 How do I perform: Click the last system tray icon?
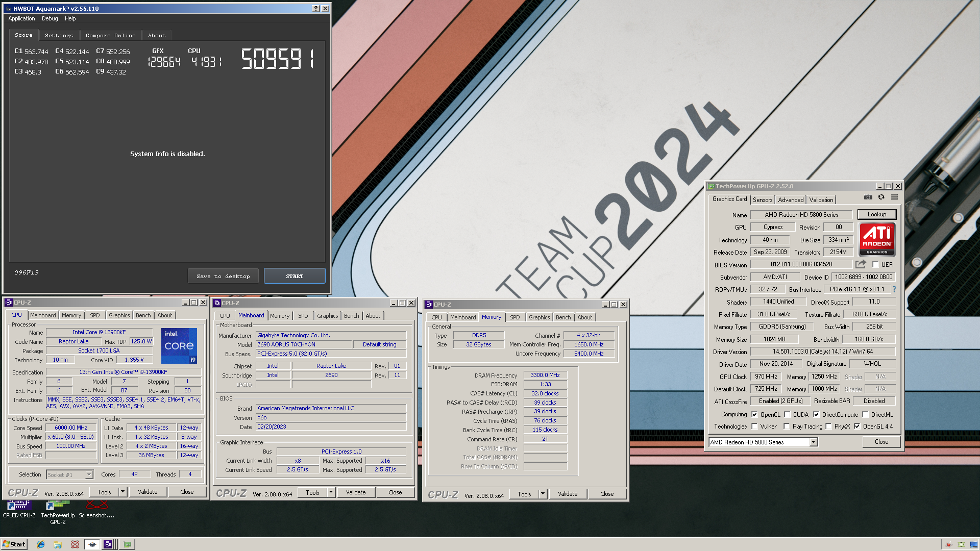[973, 544]
